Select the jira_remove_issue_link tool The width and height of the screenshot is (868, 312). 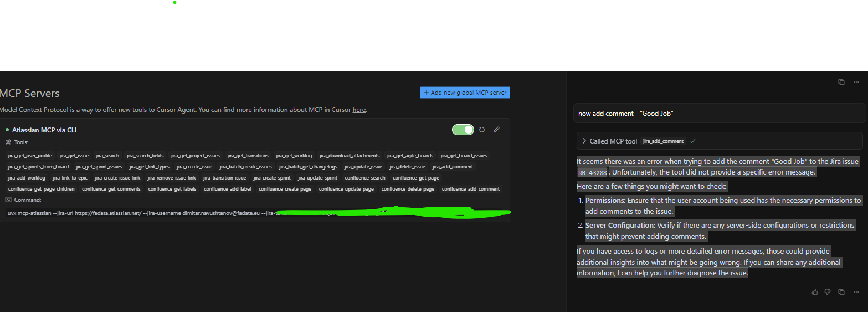[x=172, y=178]
